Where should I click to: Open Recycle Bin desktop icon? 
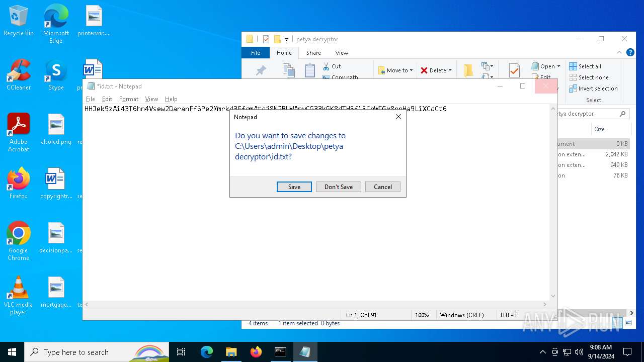[x=19, y=21]
